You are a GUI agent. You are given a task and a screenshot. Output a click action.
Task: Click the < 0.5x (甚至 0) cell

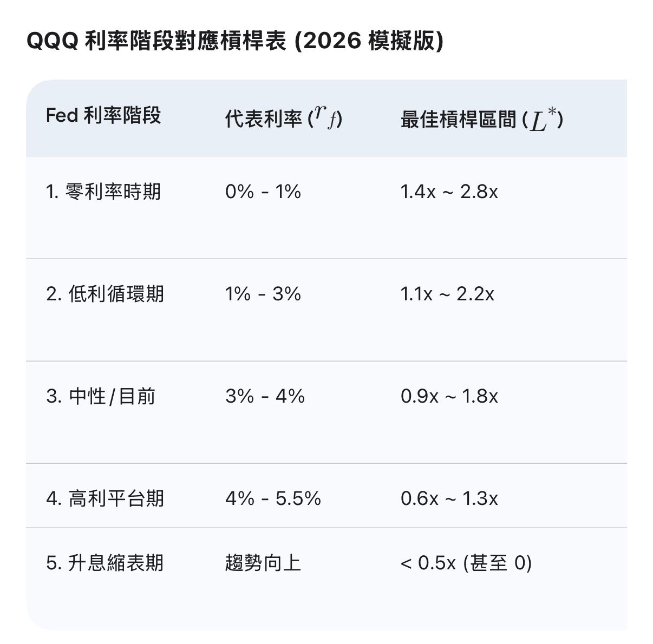[466, 563]
